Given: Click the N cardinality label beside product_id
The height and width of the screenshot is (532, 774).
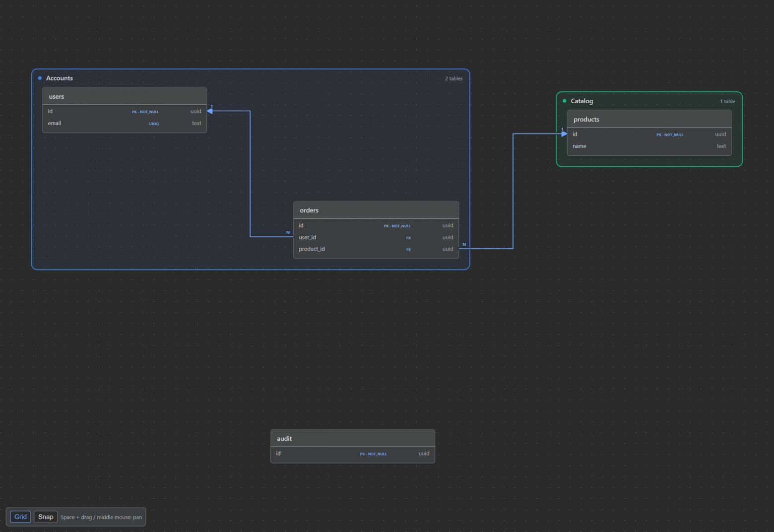Looking at the screenshot, I should [x=464, y=244].
